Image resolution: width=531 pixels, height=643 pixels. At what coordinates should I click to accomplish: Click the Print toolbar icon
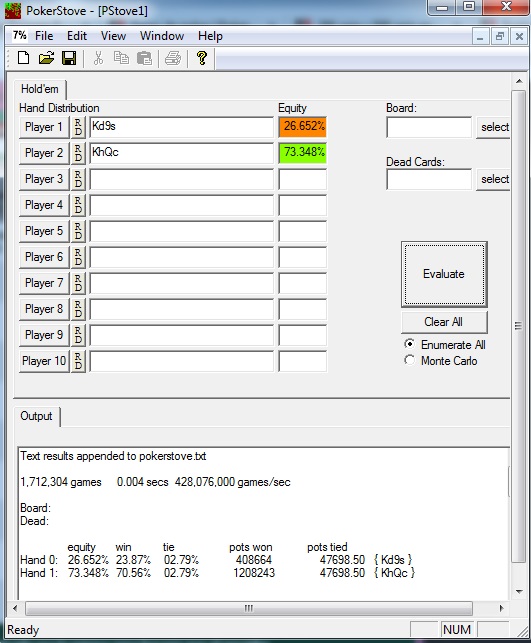pyautogui.click(x=173, y=58)
